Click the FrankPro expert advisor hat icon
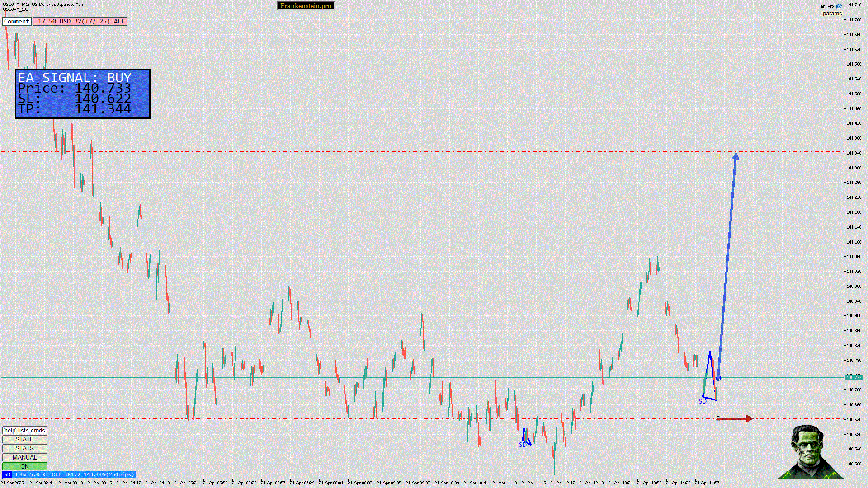The image size is (868, 488). 839,6
